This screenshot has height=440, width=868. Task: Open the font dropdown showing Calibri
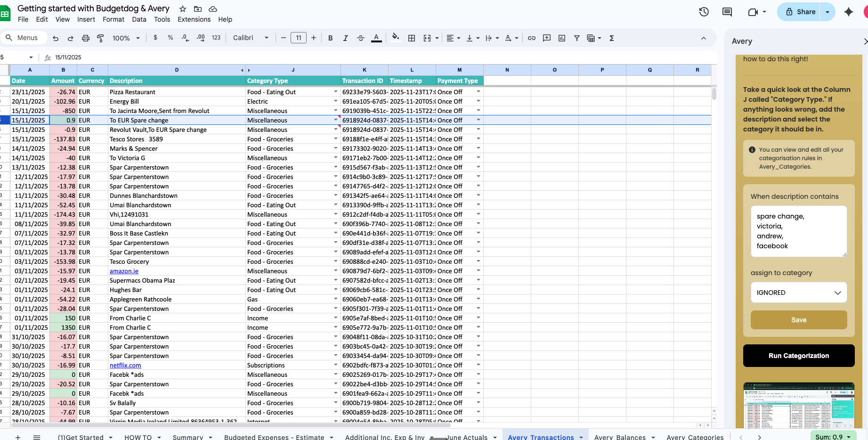251,38
